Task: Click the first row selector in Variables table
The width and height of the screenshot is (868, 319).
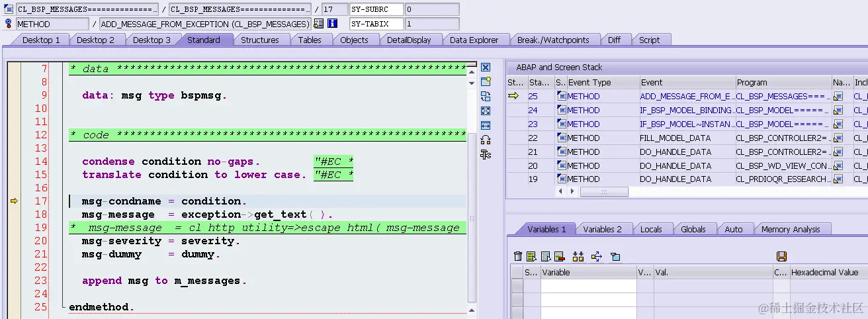Action: pyautogui.click(x=517, y=285)
